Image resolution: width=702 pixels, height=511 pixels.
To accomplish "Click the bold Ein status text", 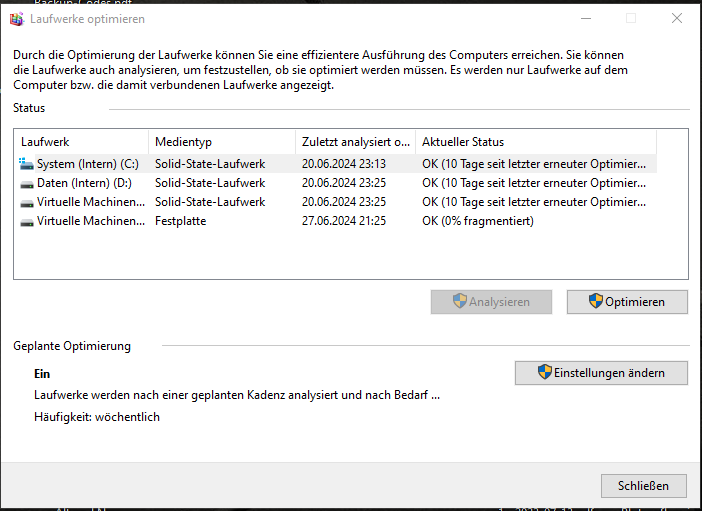I will pyautogui.click(x=42, y=374).
